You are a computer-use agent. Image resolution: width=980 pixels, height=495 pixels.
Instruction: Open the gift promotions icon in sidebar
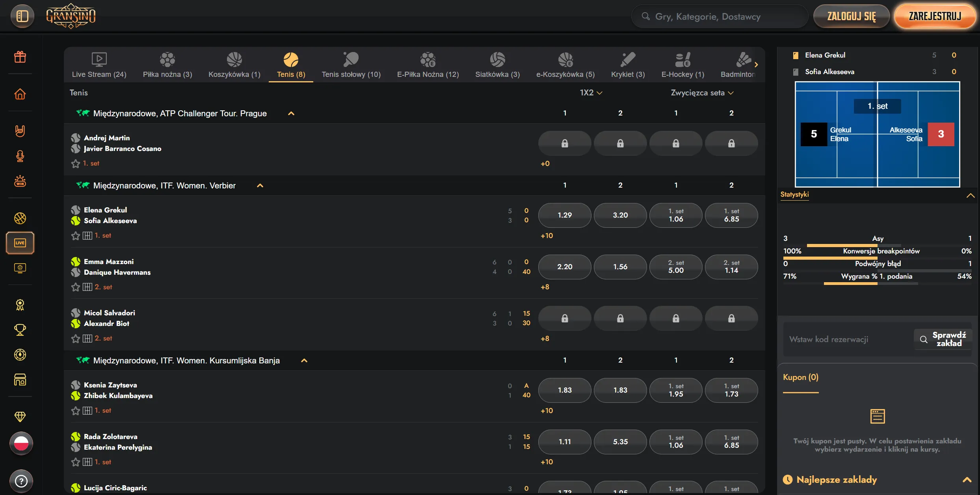coord(20,57)
